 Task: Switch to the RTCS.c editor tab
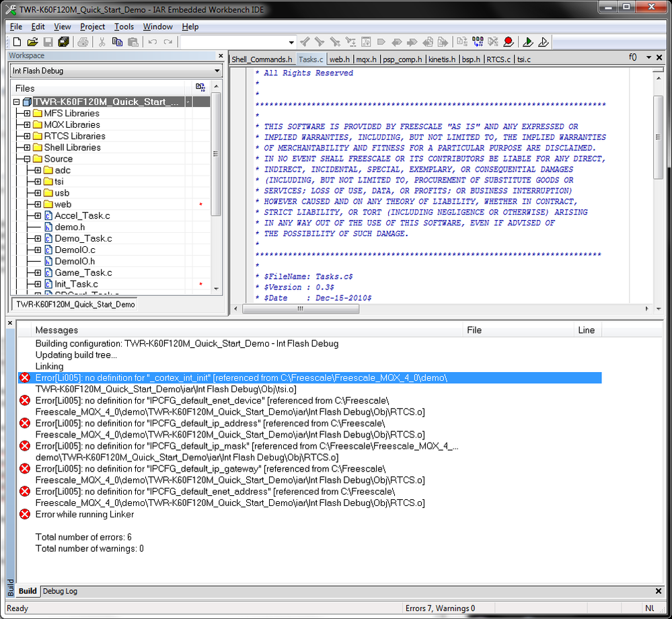click(498, 59)
